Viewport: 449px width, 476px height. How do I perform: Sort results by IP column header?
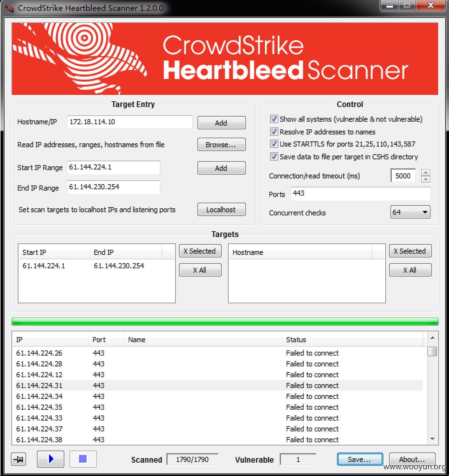51,340
